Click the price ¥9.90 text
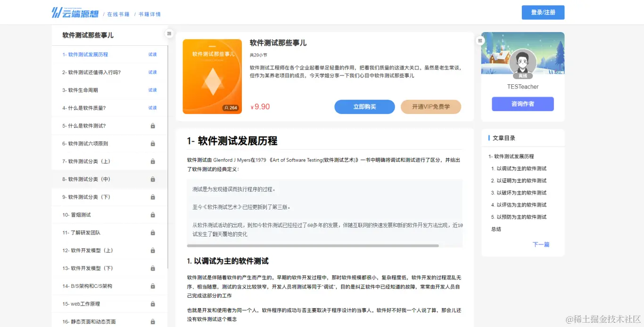644x327 pixels. [x=260, y=107]
